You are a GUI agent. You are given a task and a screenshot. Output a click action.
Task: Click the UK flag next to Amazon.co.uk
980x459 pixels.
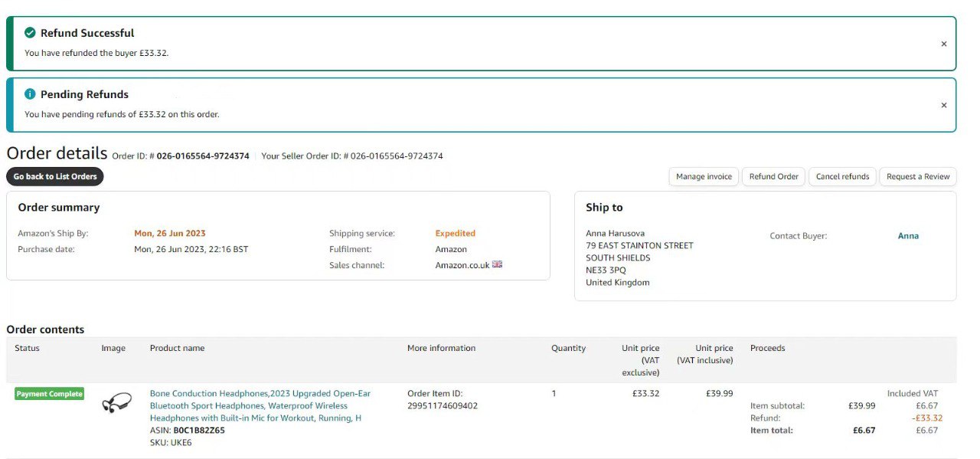[498, 264]
